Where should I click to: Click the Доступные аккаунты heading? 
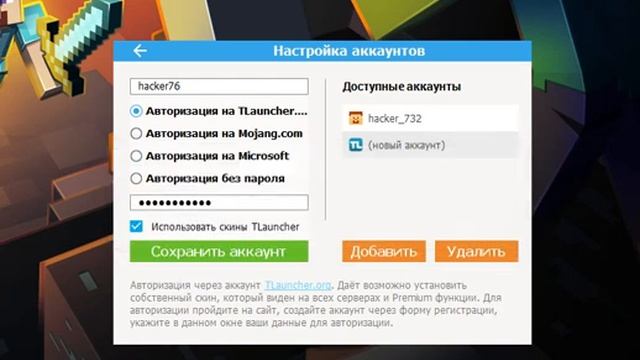[402, 87]
